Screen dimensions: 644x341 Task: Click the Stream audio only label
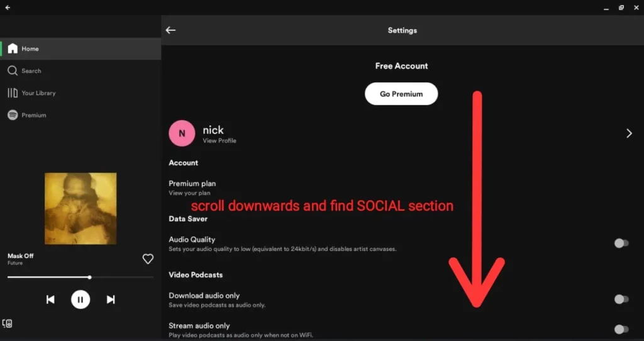click(199, 326)
